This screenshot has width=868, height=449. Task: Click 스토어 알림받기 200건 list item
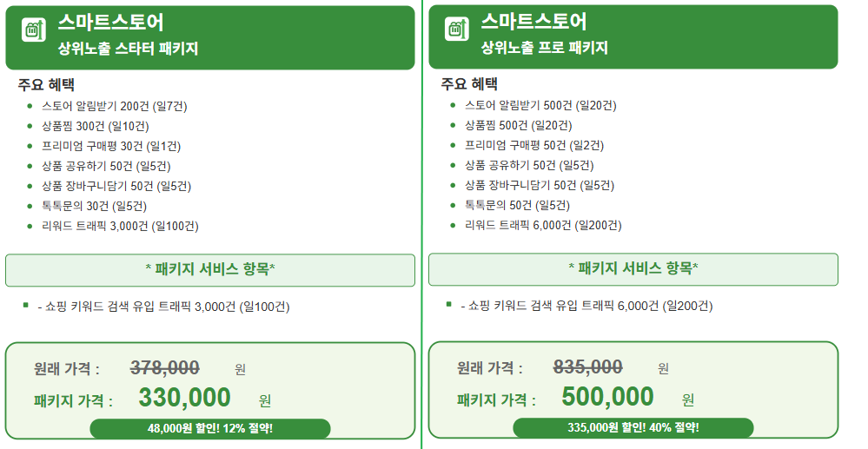tap(115, 106)
